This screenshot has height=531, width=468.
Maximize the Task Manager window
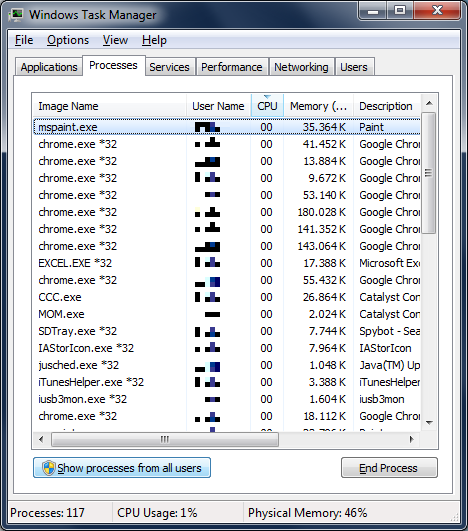(x=400, y=11)
